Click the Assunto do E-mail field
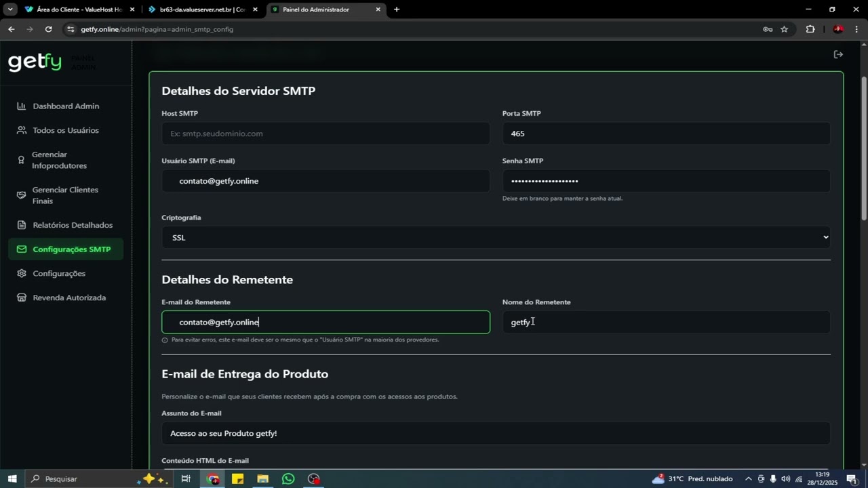Image resolution: width=868 pixels, height=488 pixels. point(496,433)
